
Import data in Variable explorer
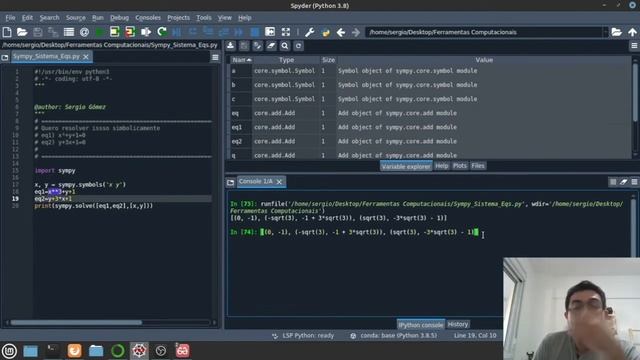coord(231,46)
